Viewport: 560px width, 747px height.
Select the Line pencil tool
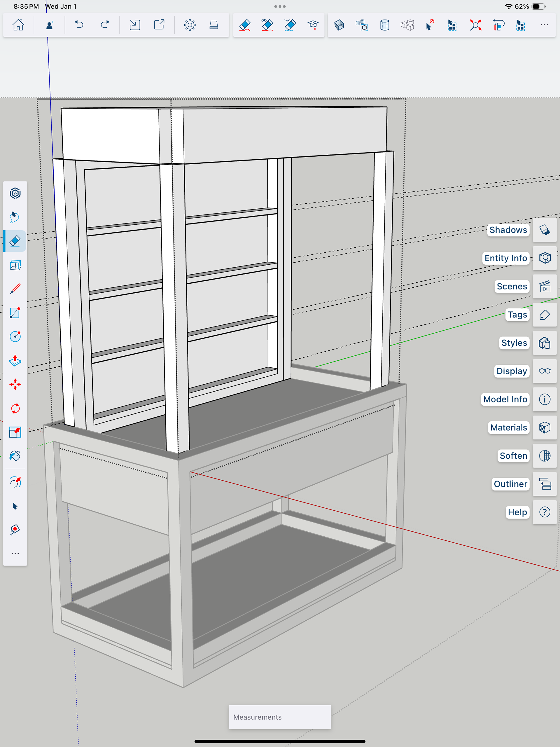pyautogui.click(x=15, y=289)
